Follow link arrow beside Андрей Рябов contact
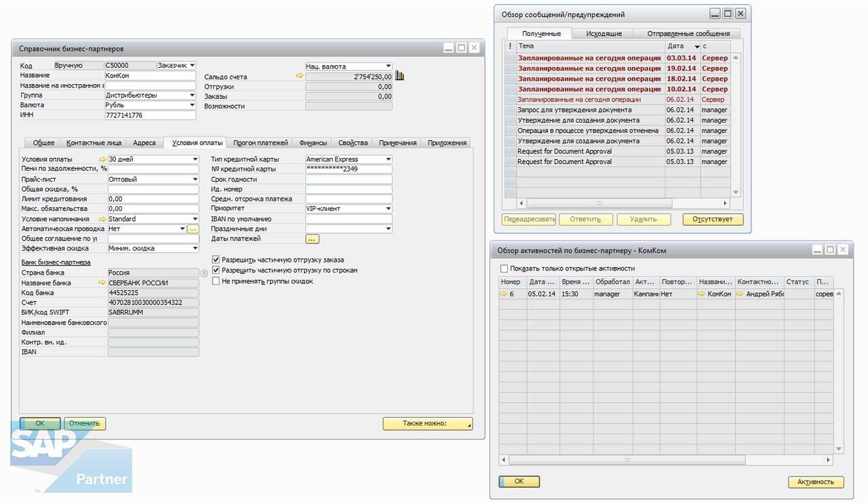The image size is (868, 503). click(x=741, y=294)
